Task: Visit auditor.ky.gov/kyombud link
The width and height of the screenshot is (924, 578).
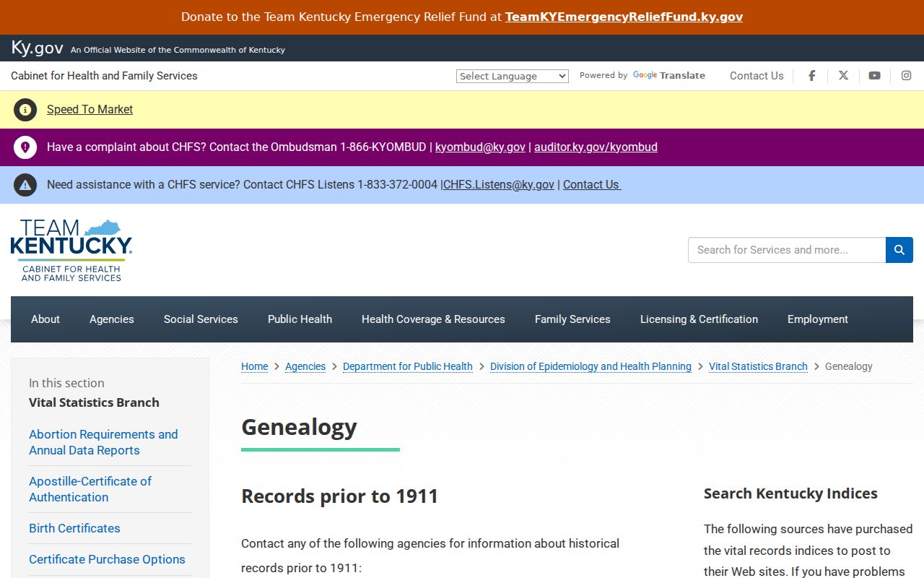Action: point(596,147)
